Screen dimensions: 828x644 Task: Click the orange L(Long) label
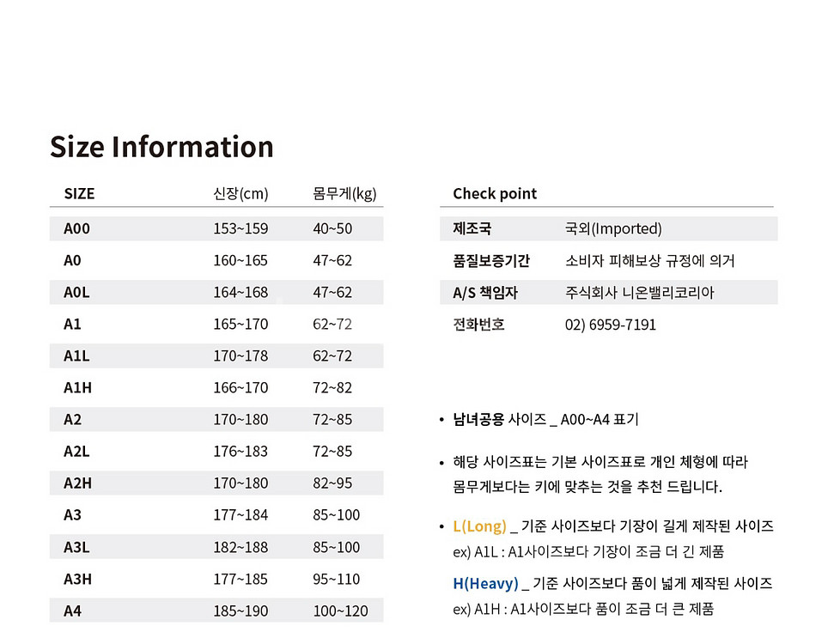click(479, 526)
